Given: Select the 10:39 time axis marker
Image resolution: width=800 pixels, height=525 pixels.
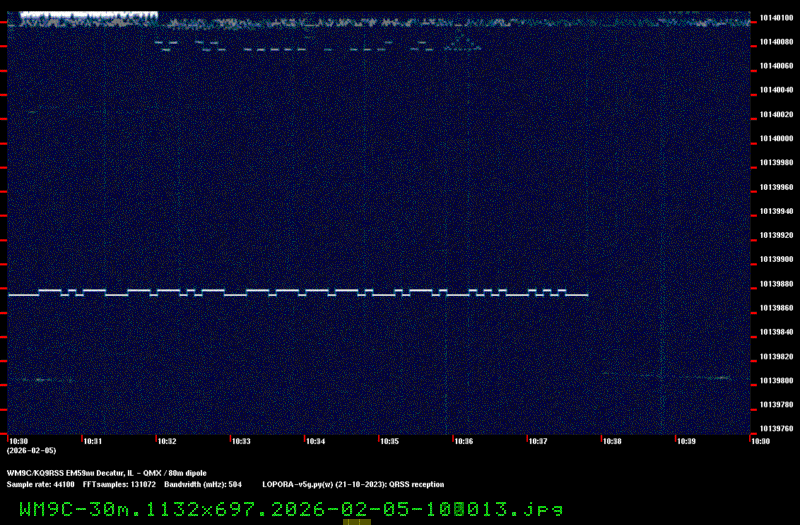Looking at the screenshot, I should coord(686,441).
